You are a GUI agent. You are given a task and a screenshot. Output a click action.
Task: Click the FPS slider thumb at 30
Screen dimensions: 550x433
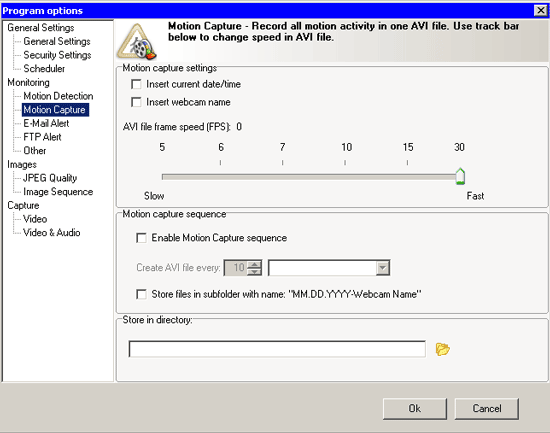460,176
